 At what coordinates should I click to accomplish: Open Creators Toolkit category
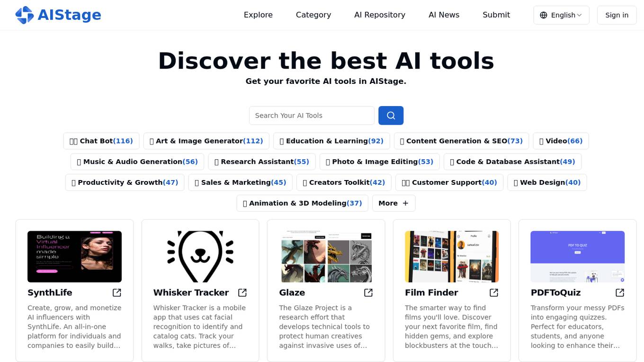coord(344,183)
